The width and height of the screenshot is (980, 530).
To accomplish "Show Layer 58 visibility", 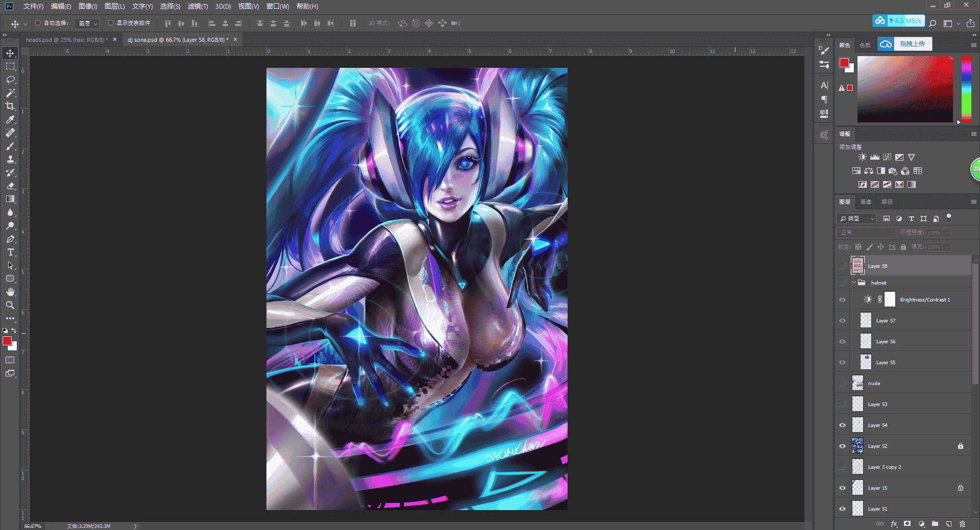I will (x=842, y=266).
